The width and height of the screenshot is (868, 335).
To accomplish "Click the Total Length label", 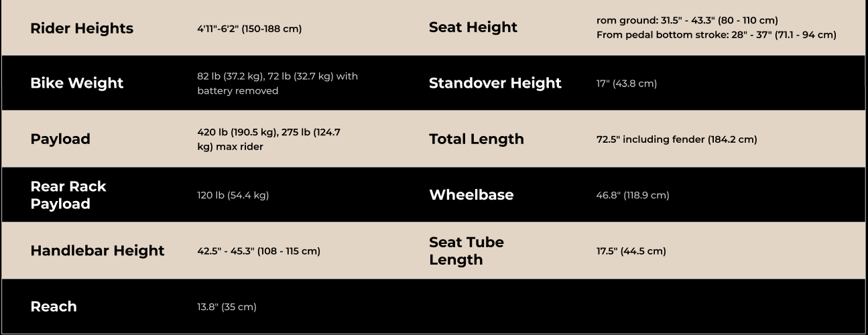I will pyautogui.click(x=477, y=139).
